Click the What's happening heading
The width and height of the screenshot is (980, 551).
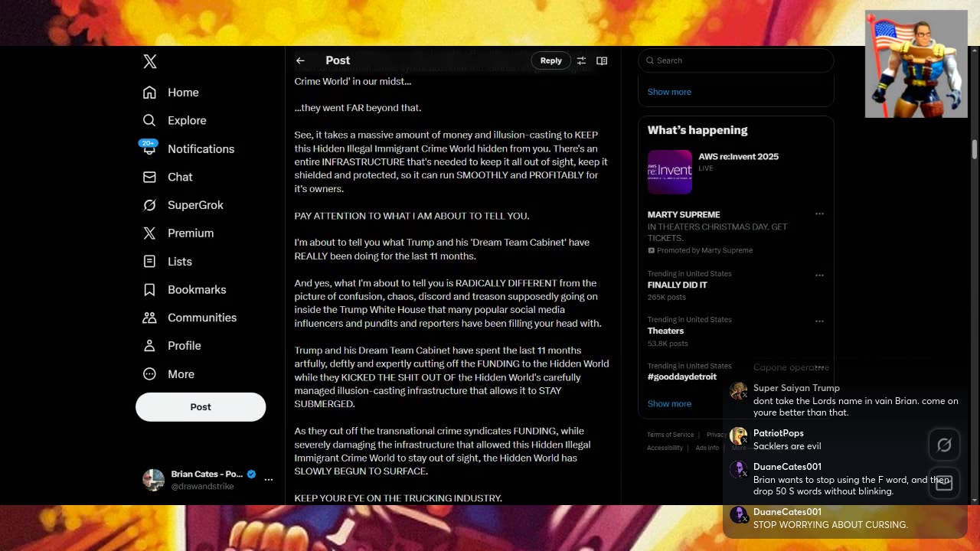coord(697,130)
